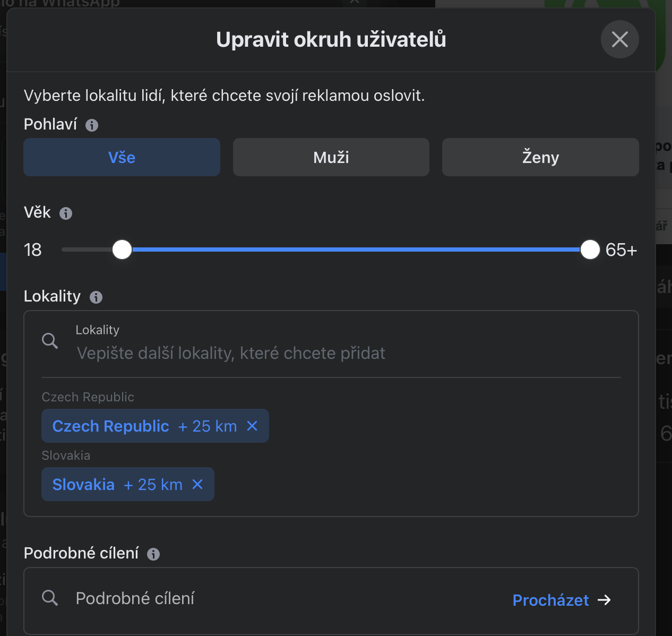The height and width of the screenshot is (636, 672).
Task: Select the Ženy gender option
Action: coord(540,157)
